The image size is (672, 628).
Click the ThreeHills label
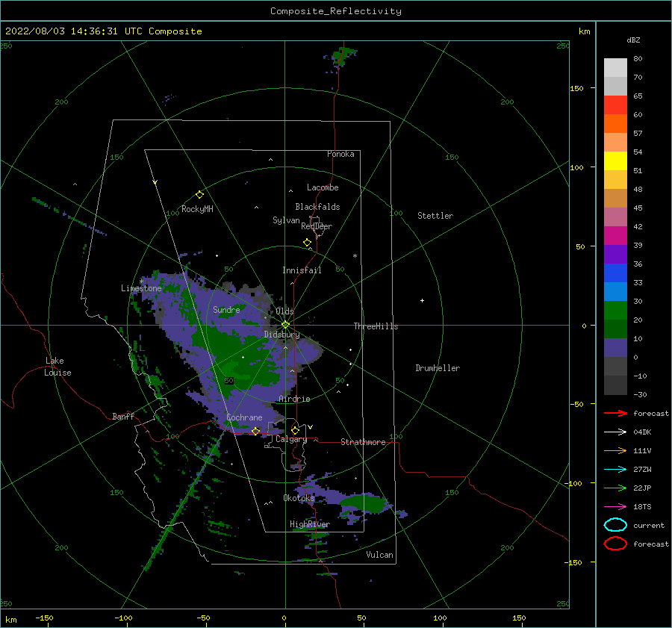click(x=376, y=326)
